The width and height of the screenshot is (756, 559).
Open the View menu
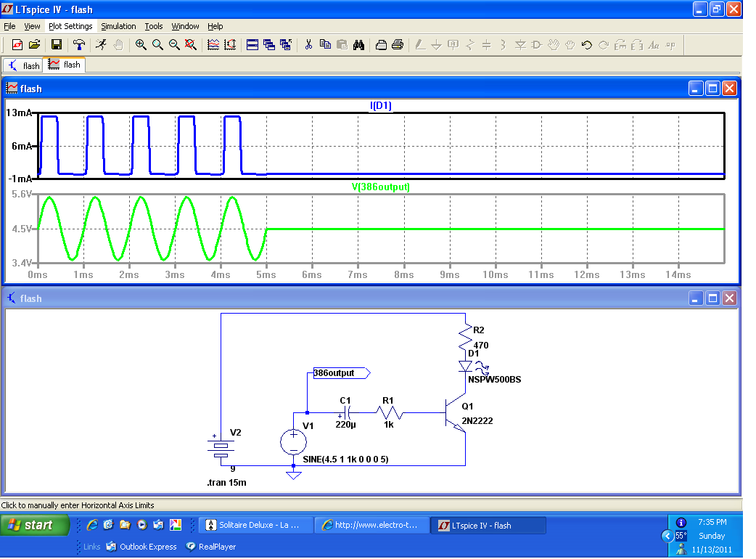(33, 26)
